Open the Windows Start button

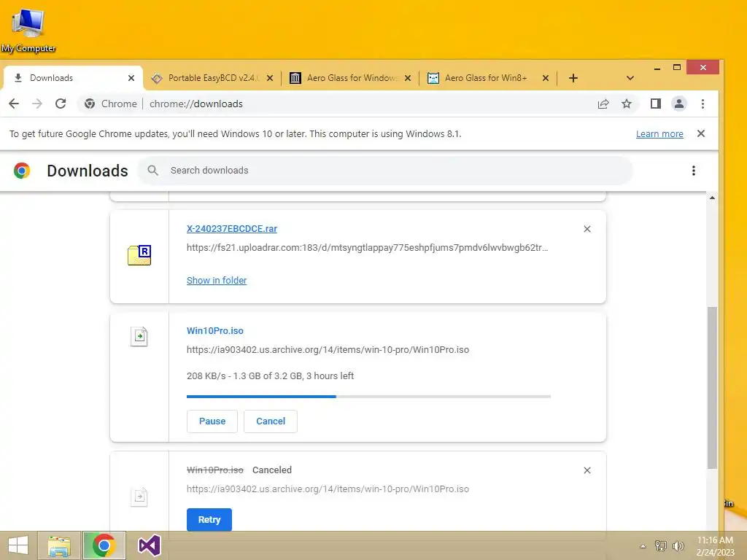click(x=18, y=545)
